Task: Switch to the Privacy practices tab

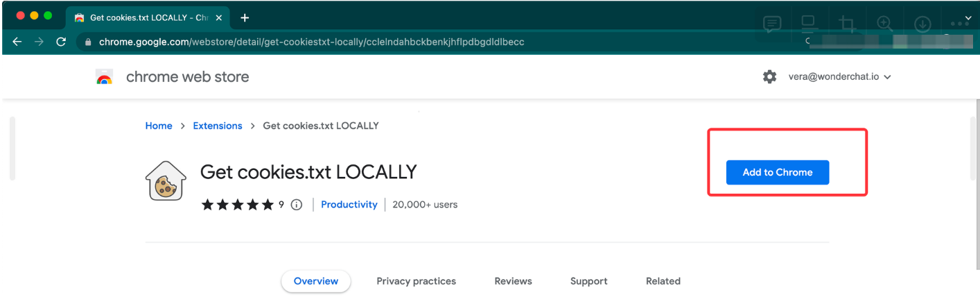Action: pos(416,281)
